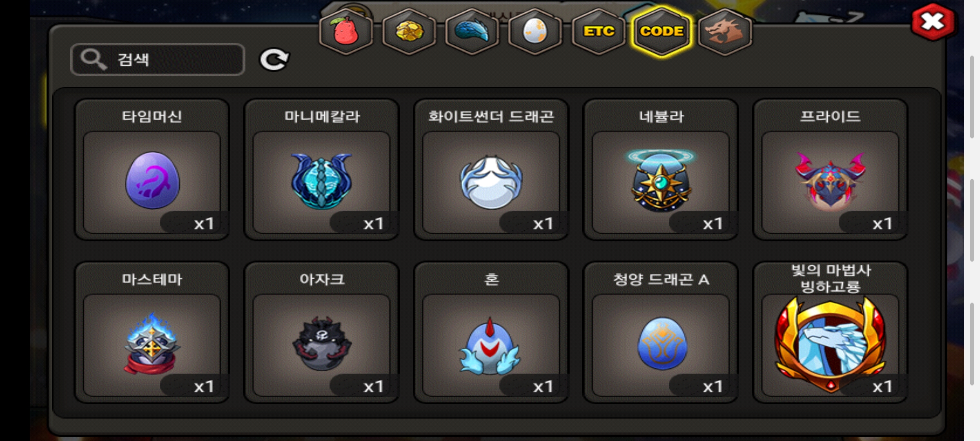Select the 아자크 black egg item
The width and height of the screenshot is (980, 441).
321,332
